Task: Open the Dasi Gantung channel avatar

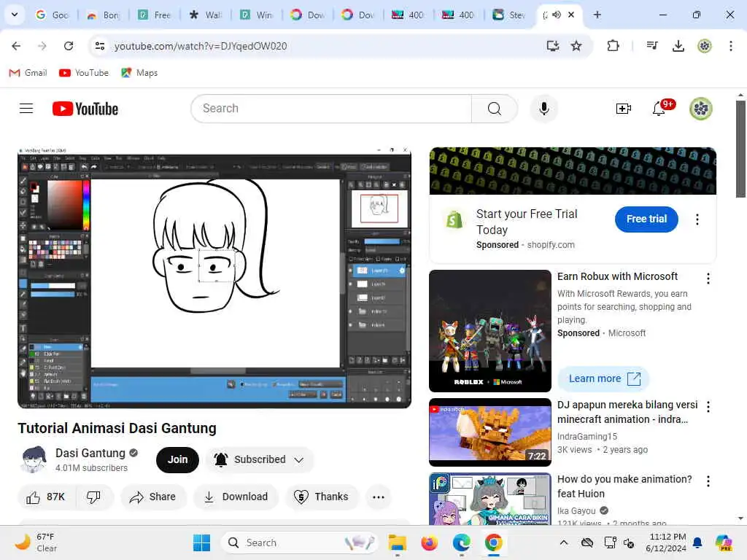Action: tap(34, 459)
